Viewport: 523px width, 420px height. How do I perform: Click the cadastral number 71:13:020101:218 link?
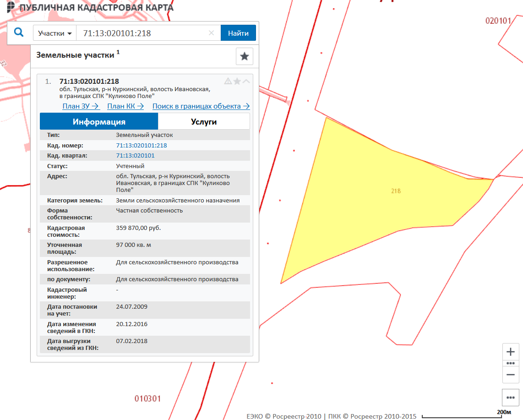click(142, 146)
